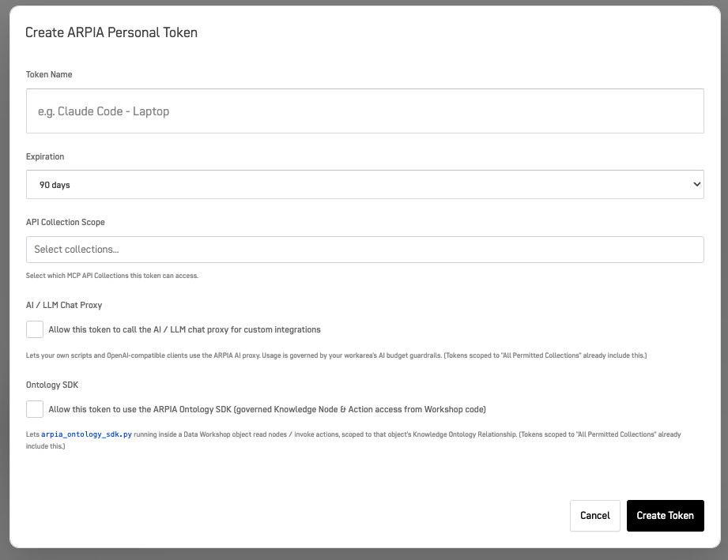Enable the ARPIA Ontology SDK checkbox

click(35, 409)
